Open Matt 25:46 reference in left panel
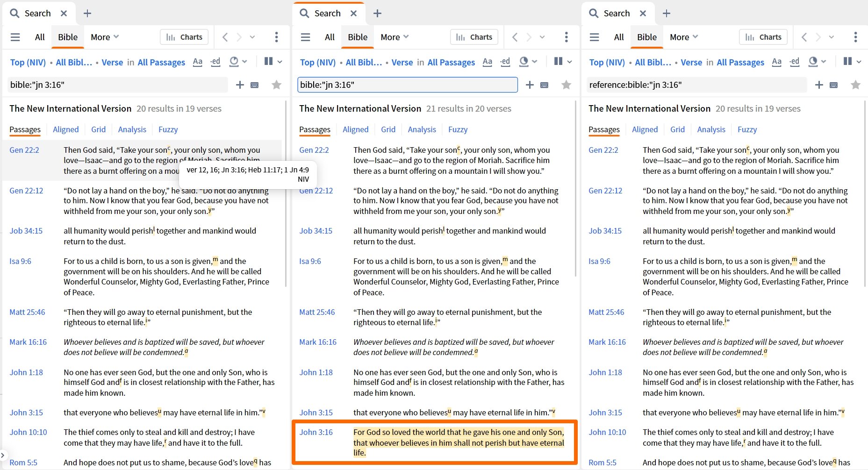This screenshot has height=470, width=868. click(x=27, y=312)
